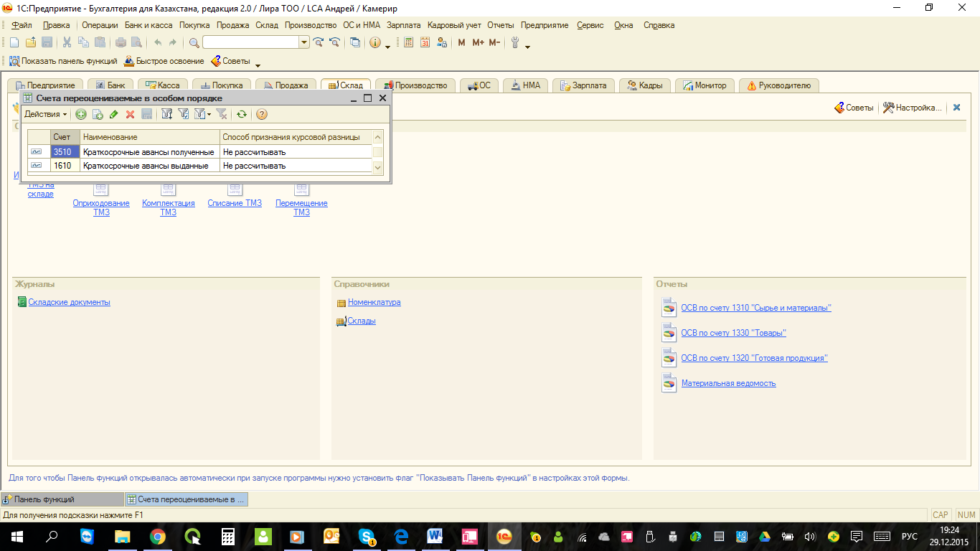Switch to the Руководителю tab
This screenshot has height=551, width=980.
tap(779, 85)
